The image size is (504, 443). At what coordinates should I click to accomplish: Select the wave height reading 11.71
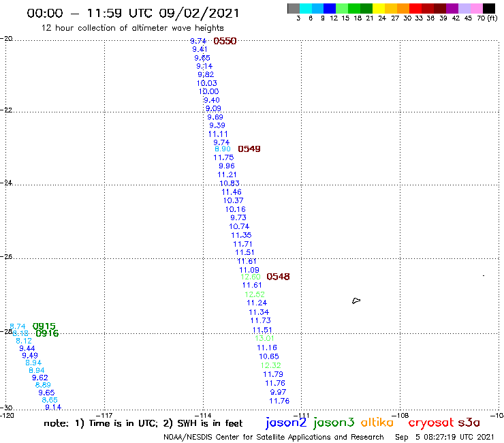pyautogui.click(x=242, y=244)
